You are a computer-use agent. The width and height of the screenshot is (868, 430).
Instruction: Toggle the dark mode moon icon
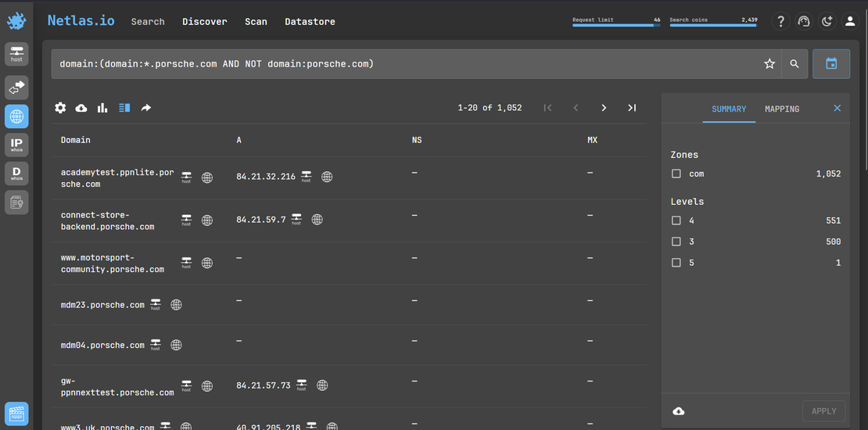coord(827,22)
